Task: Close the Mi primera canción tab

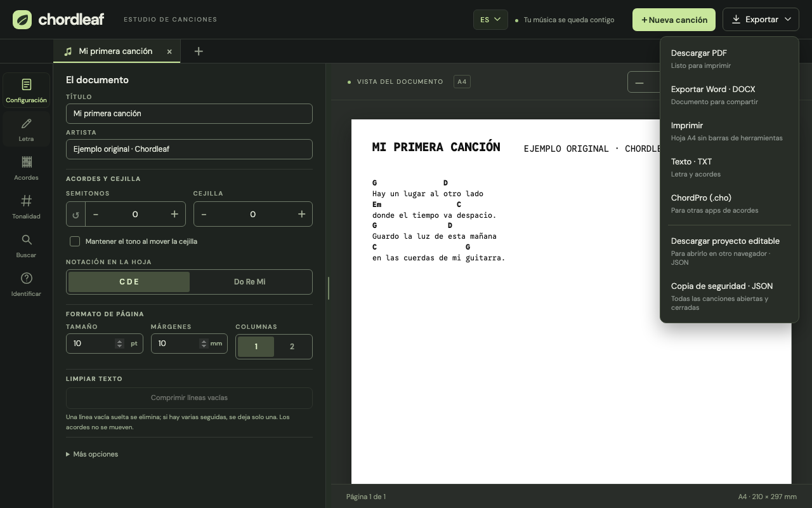Action: coord(169,51)
